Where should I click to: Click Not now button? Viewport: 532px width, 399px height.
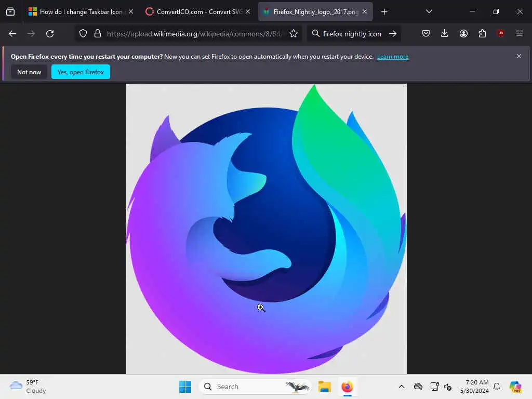click(29, 72)
